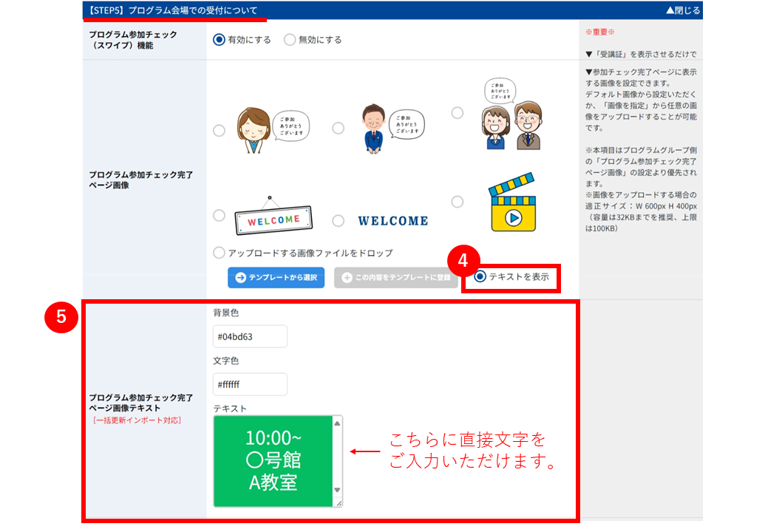Click the 文字色 input field #ffffff
The image size is (765, 532).
tap(250, 384)
